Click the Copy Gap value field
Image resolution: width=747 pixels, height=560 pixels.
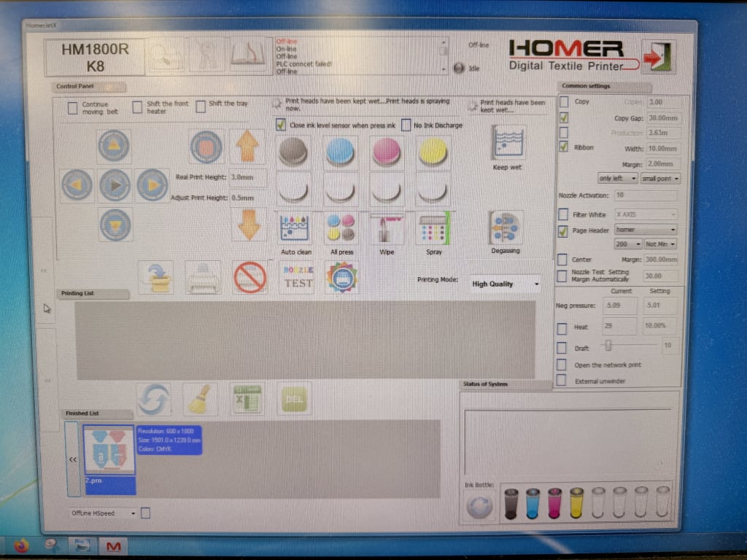(x=663, y=117)
